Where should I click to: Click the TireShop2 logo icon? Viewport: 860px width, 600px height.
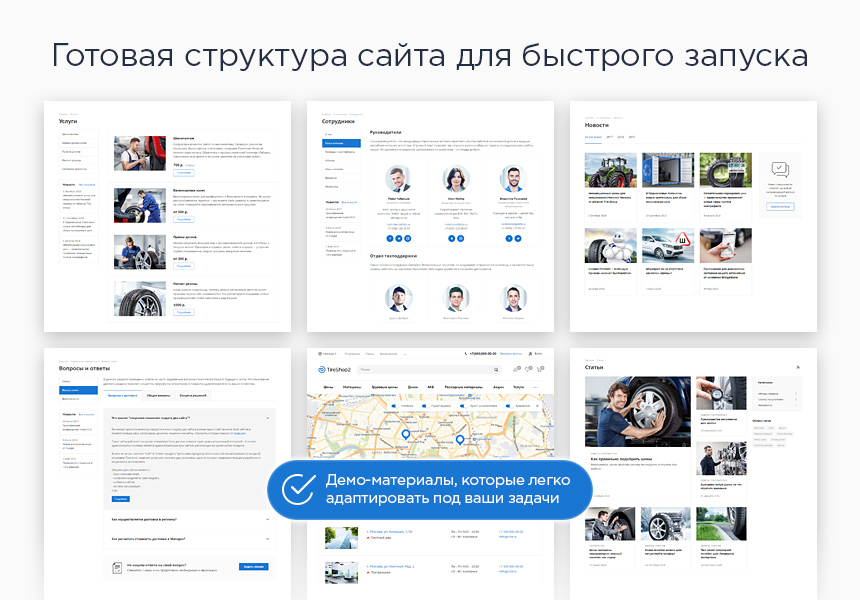(321, 370)
